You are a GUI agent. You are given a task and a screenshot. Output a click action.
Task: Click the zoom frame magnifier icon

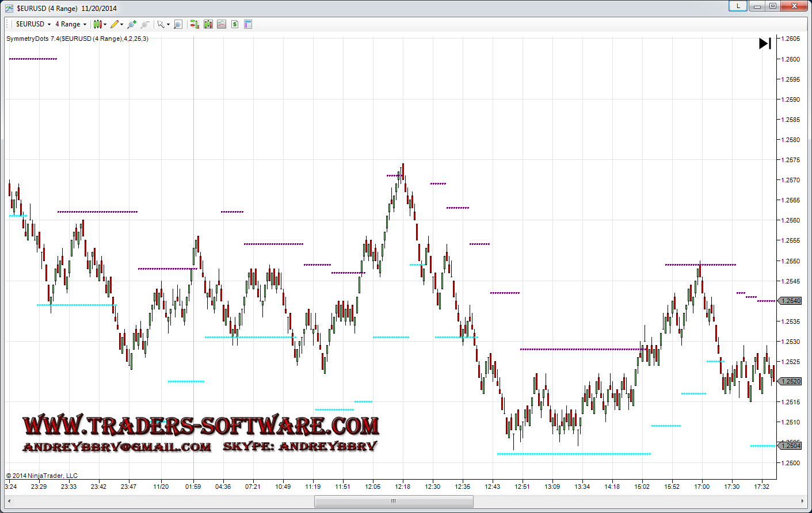[x=178, y=24]
